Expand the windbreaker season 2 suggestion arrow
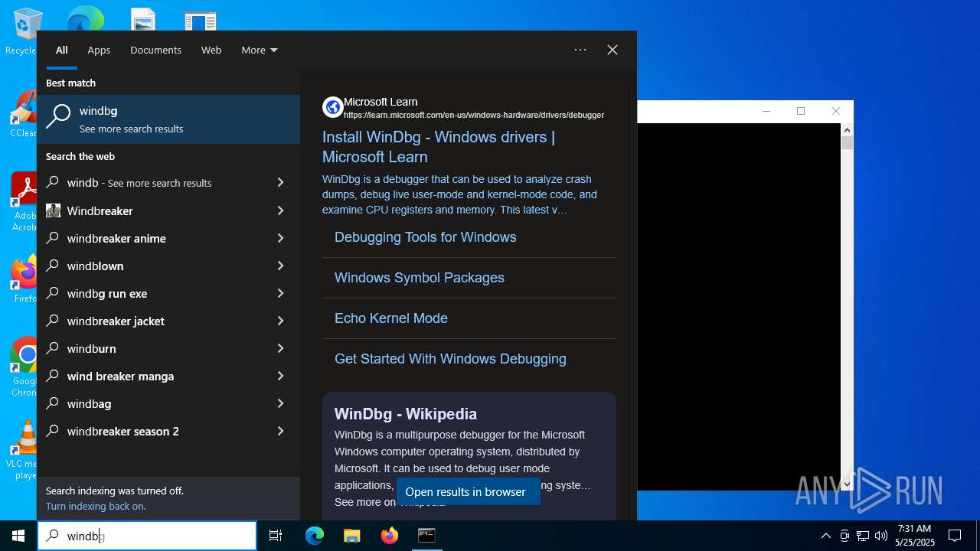 [280, 431]
